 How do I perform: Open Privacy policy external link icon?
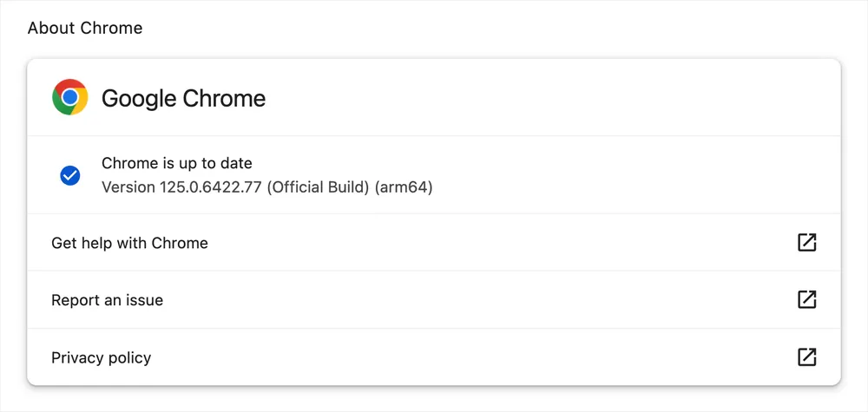(806, 357)
